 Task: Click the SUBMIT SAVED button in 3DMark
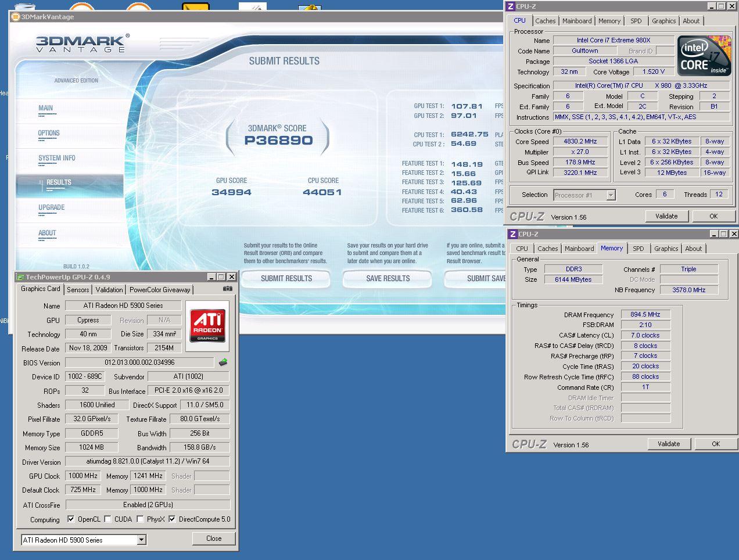(x=475, y=279)
